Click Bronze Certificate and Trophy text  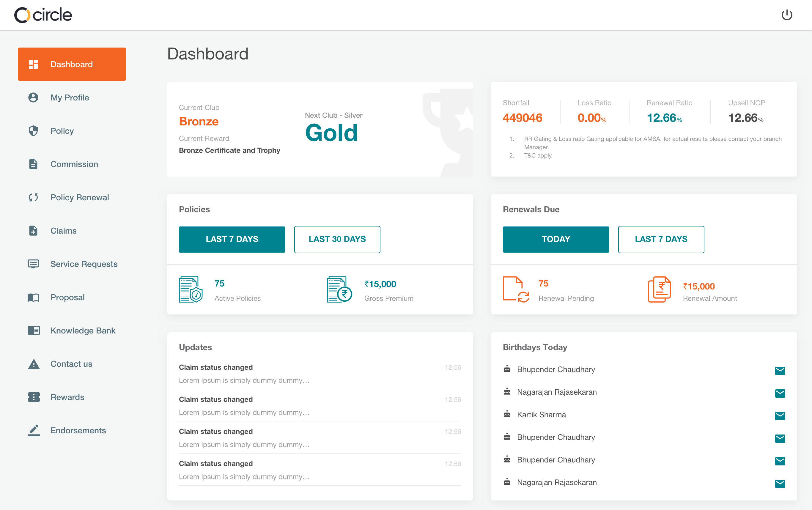[229, 150]
